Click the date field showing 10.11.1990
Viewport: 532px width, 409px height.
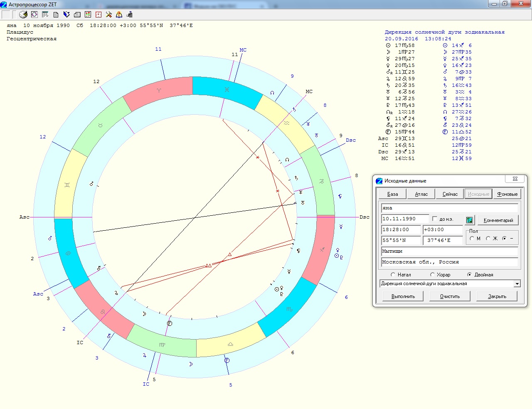tap(405, 219)
